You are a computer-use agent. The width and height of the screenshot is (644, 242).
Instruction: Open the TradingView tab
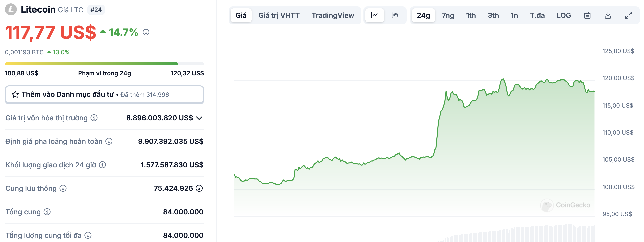click(333, 15)
